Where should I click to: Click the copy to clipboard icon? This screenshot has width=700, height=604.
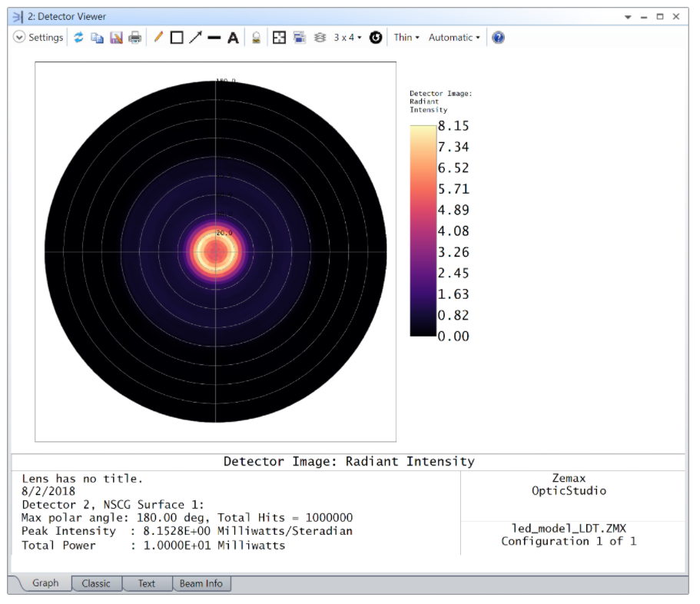[x=97, y=38]
